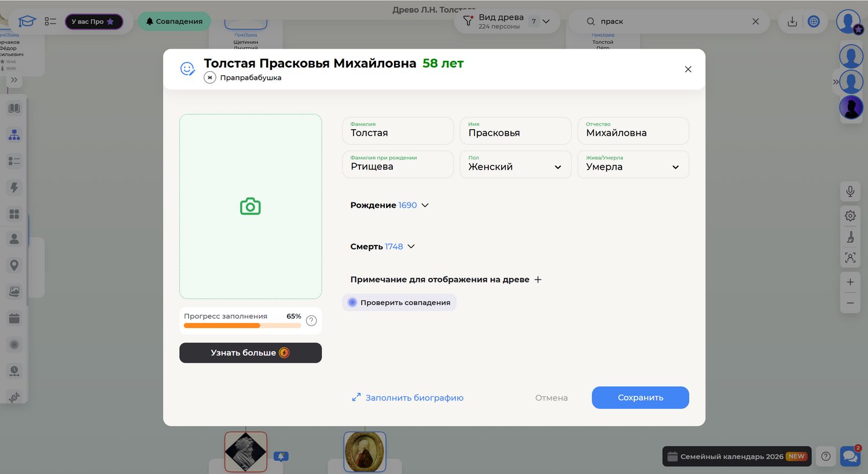Click the camera icon to add photo

tap(250, 207)
